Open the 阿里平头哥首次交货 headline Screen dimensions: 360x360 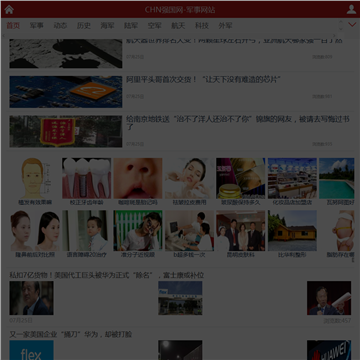coord(203,80)
